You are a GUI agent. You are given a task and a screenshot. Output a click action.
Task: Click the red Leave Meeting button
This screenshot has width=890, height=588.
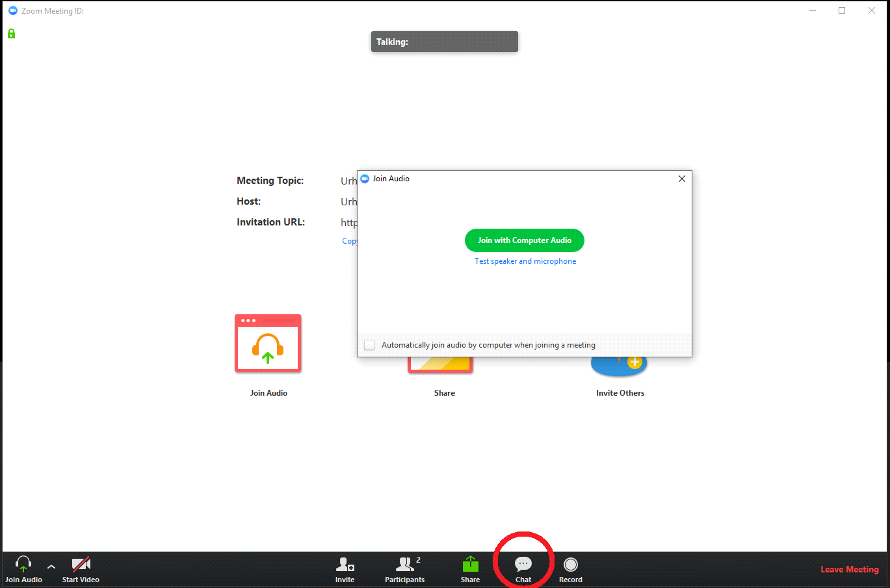tap(849, 569)
